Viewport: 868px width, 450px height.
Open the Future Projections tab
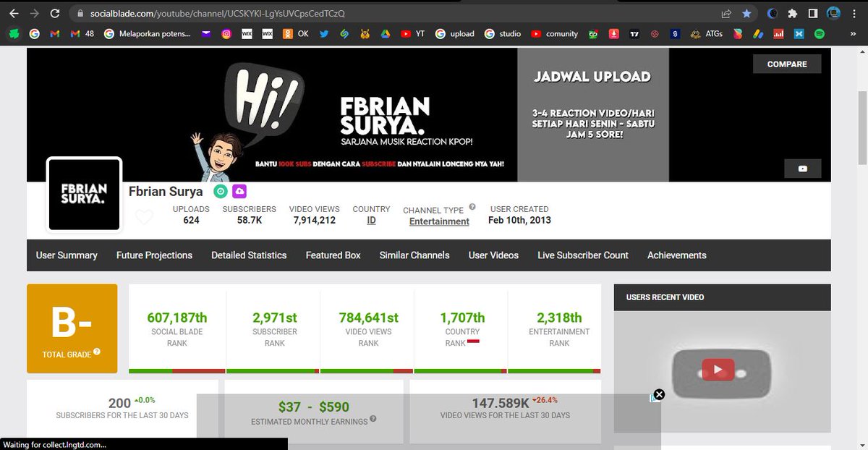click(x=154, y=255)
